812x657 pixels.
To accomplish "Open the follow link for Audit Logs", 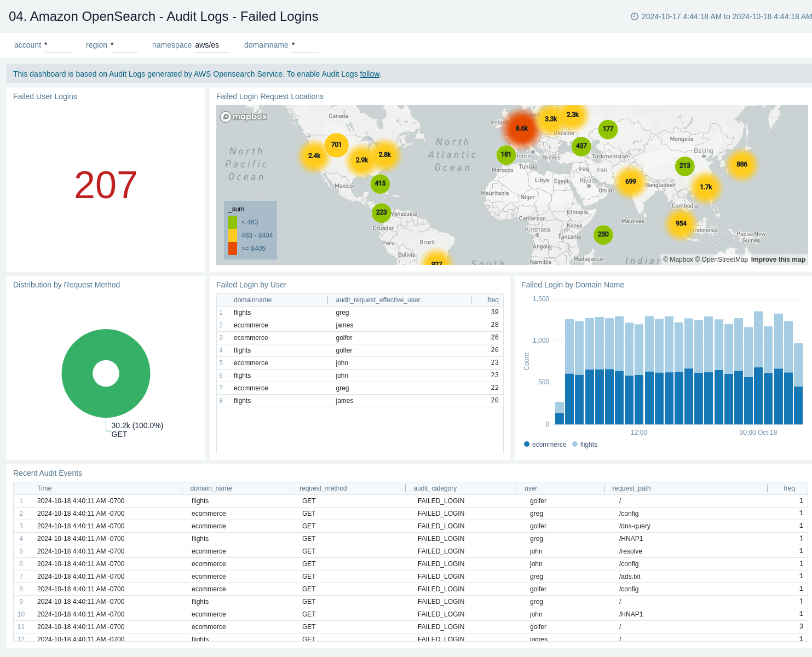I will click(370, 74).
